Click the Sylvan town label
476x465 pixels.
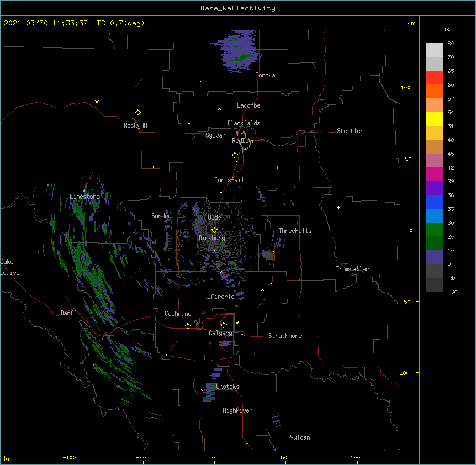tap(215, 135)
